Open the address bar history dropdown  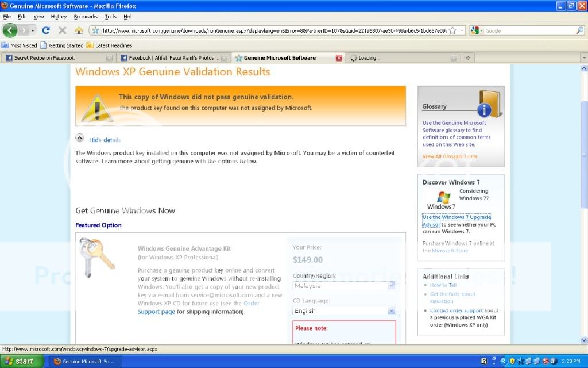pyautogui.click(x=462, y=31)
